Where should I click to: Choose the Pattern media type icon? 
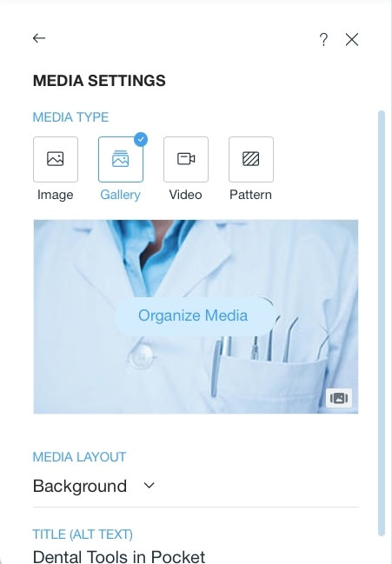pos(251,159)
